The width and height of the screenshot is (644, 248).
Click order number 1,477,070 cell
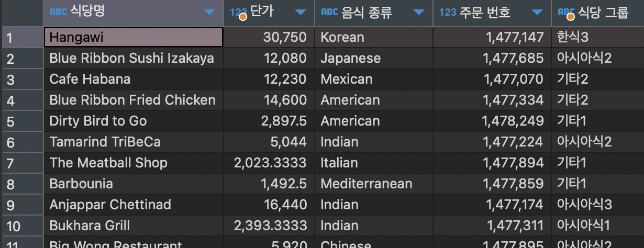point(492,79)
